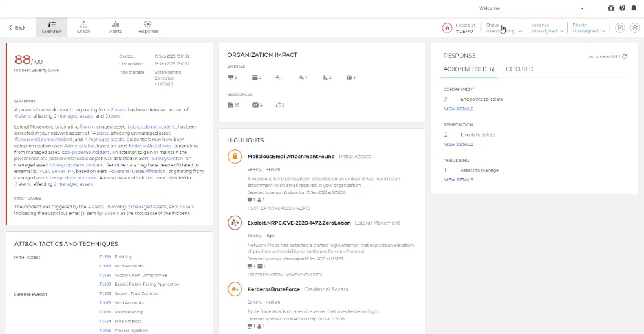
Task: Refresh the Response panel last updated icon
Action: [624, 57]
